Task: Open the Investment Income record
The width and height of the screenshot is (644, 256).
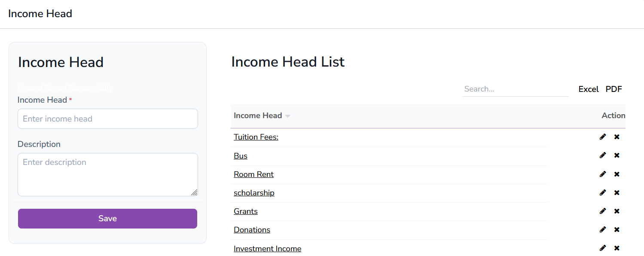Action: click(267, 248)
